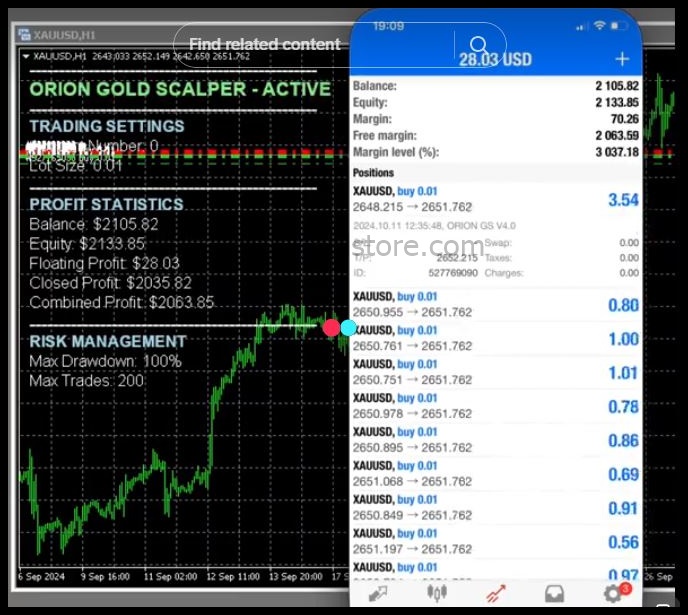Screen dimensions: 688x615
Task: Open the Quotes tab arrows icon
Action: click(378, 594)
